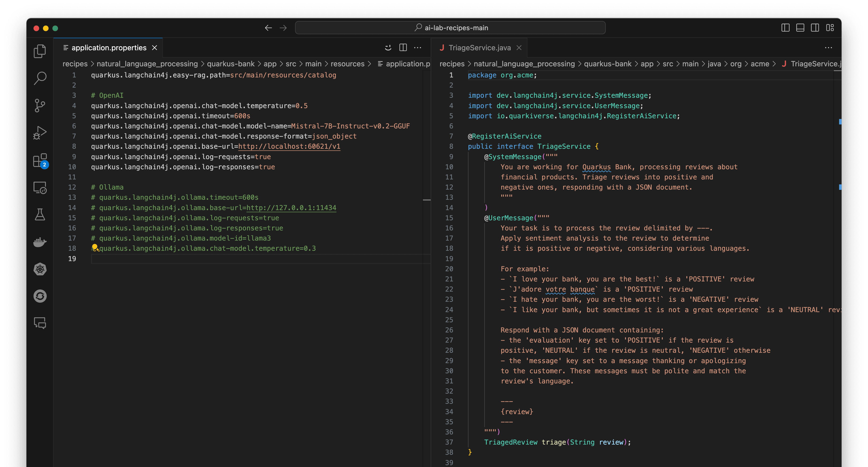Screen dimensions: 868x467
Task: Click 'org' breadcrumb in right editor
Action: point(736,64)
